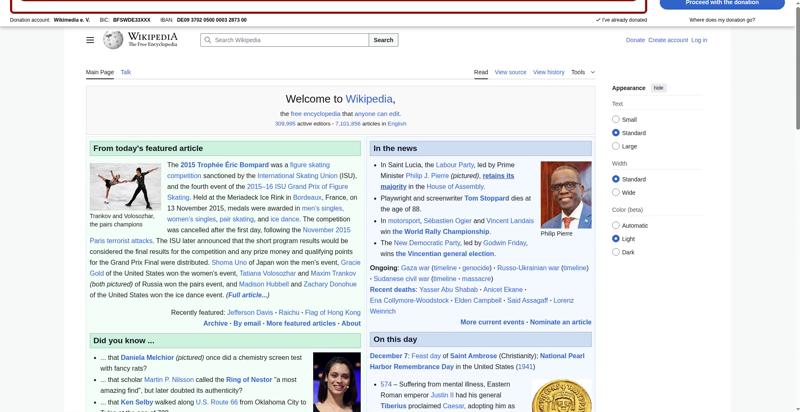Click the Create account link
The height and width of the screenshot is (412, 800).
pos(668,40)
